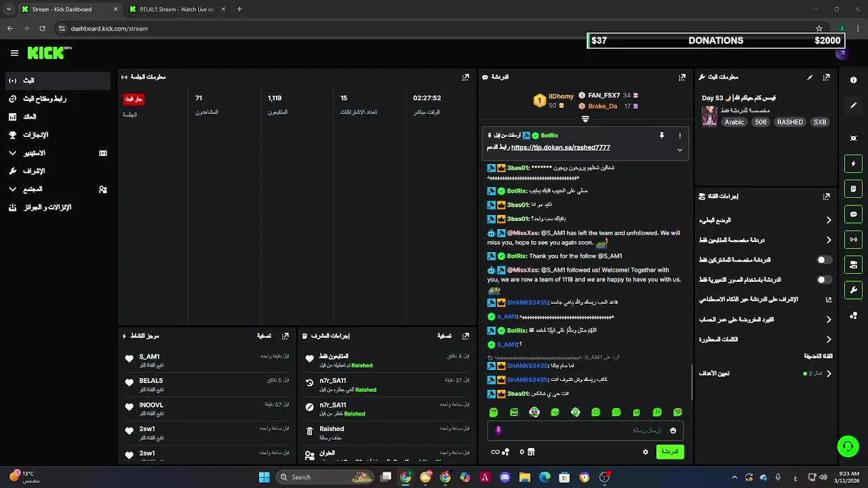Click the camera panel icon in the right sidebar
This screenshot has width=868, height=488.
tap(853, 264)
